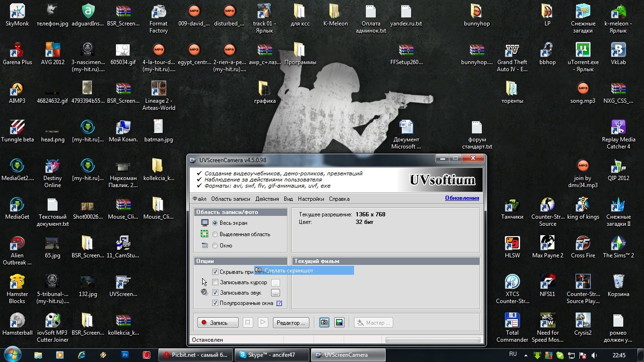
Task: Select the uTorrent.exe shortcut icon
Action: (x=583, y=58)
